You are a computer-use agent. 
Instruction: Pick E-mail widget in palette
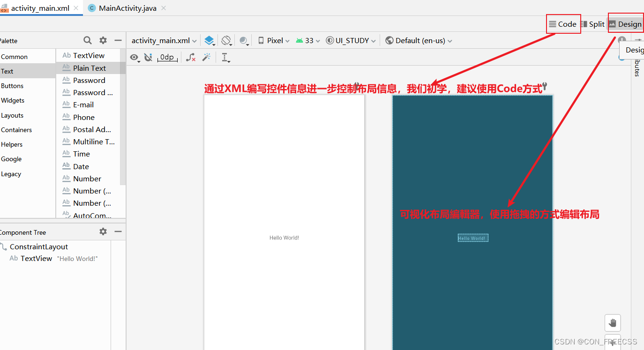[x=88, y=104]
